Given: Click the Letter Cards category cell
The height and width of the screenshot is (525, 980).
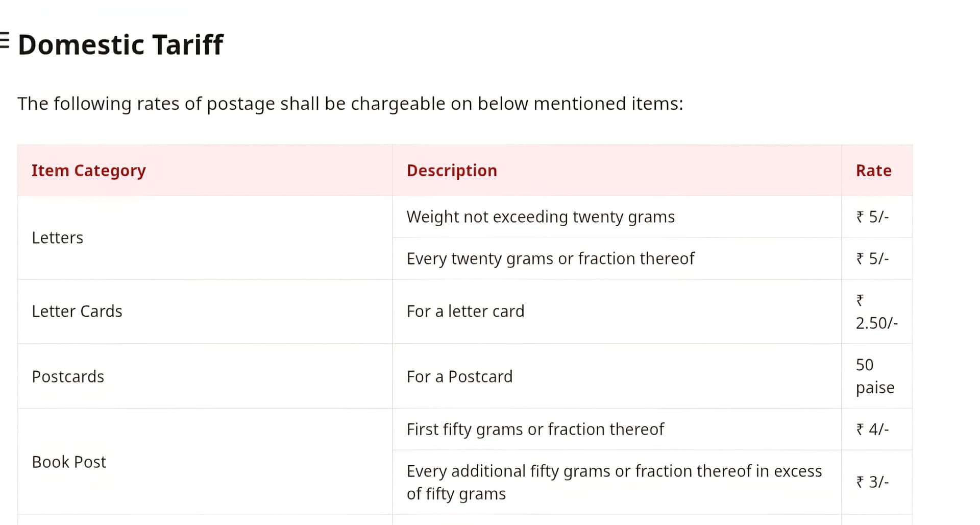Looking at the screenshot, I should click(x=77, y=312).
